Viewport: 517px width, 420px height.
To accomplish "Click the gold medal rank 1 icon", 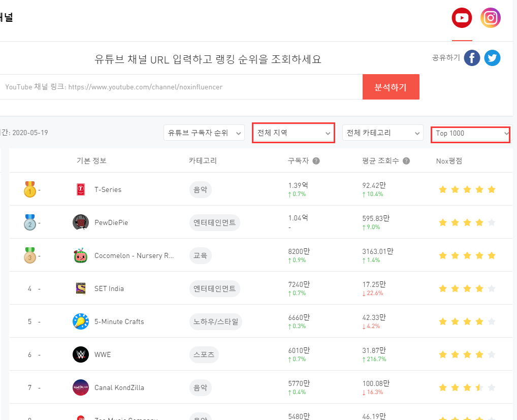I will pyautogui.click(x=29, y=189).
